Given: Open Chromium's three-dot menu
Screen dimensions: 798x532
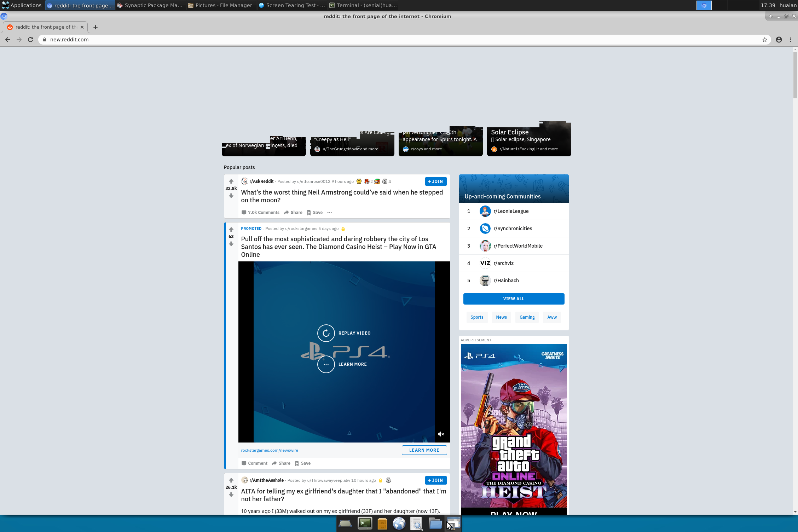Looking at the screenshot, I should 791,40.
